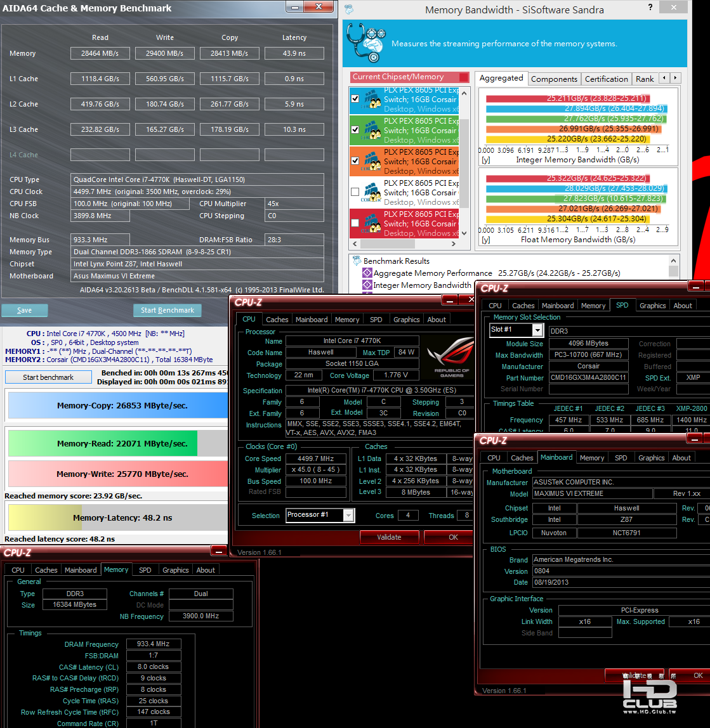Enable red-row PLX PEX 8605 checkbox
This screenshot has height=728, width=710.
pos(355,223)
